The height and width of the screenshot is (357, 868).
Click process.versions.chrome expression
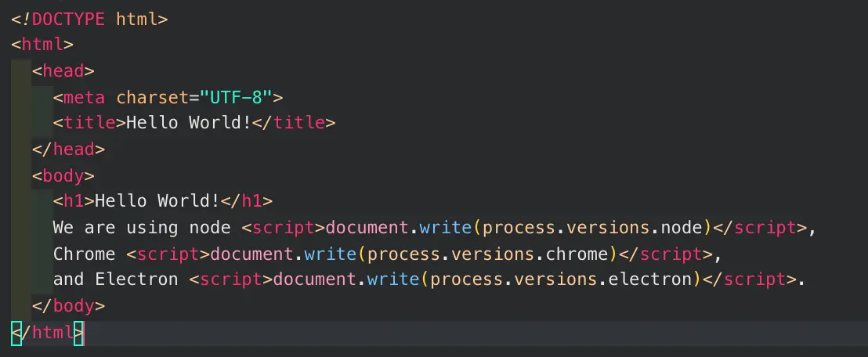(488, 254)
